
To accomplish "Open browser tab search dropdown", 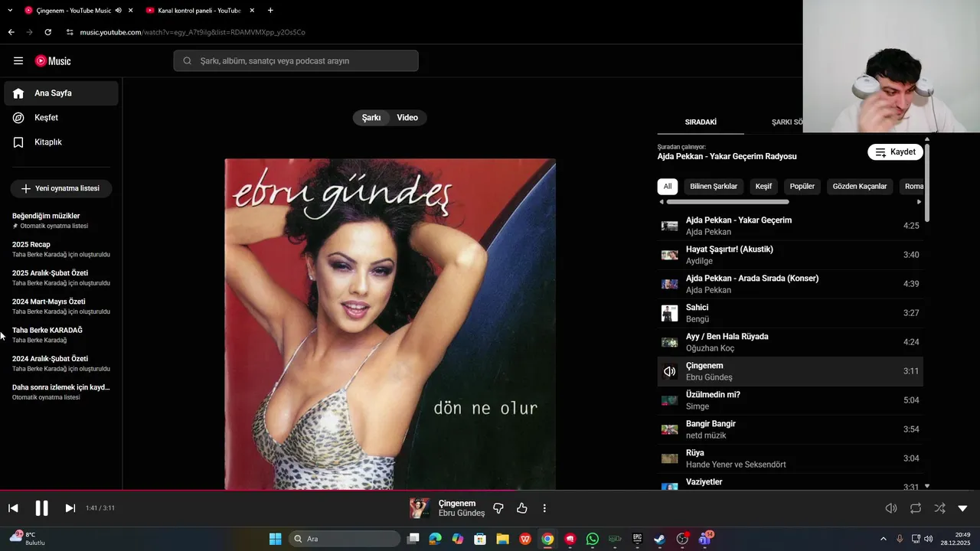I will pos(10,11).
